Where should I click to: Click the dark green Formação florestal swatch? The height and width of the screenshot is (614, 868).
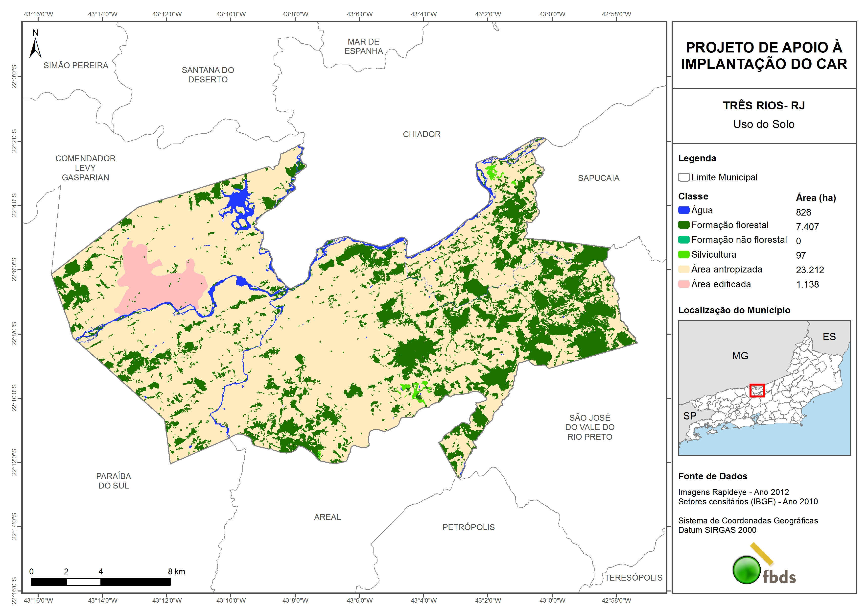[x=683, y=225]
